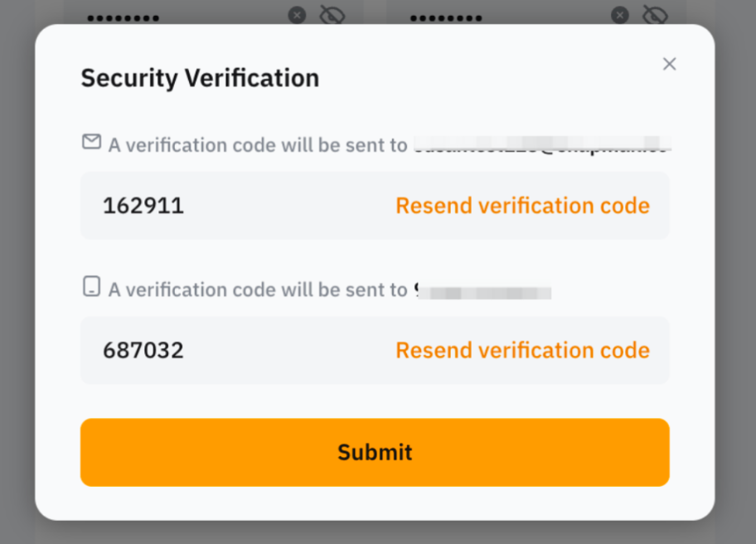Select the SMS verification code 687032
Image resolution: width=756 pixels, height=544 pixels.
pos(143,350)
